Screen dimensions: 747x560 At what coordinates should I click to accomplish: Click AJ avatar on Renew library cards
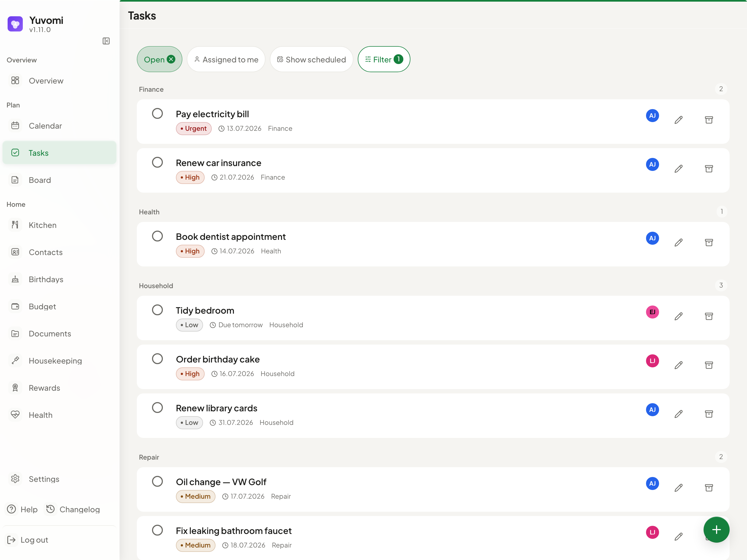[x=653, y=409]
